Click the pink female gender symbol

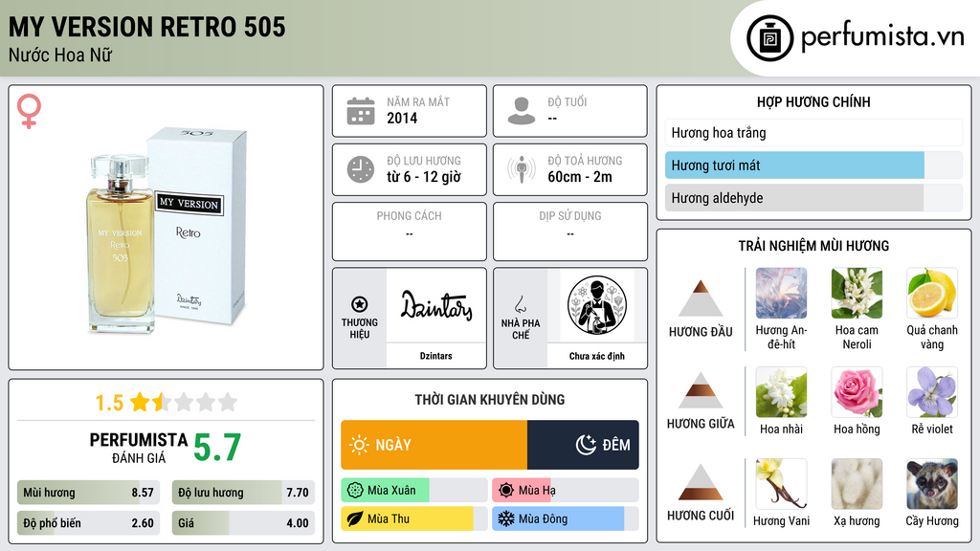(29, 111)
